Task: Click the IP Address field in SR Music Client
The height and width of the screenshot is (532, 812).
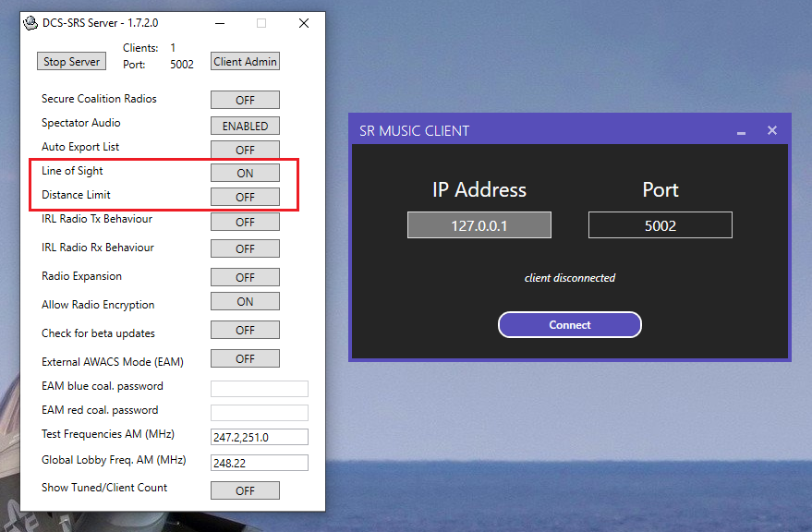Action: (x=479, y=224)
